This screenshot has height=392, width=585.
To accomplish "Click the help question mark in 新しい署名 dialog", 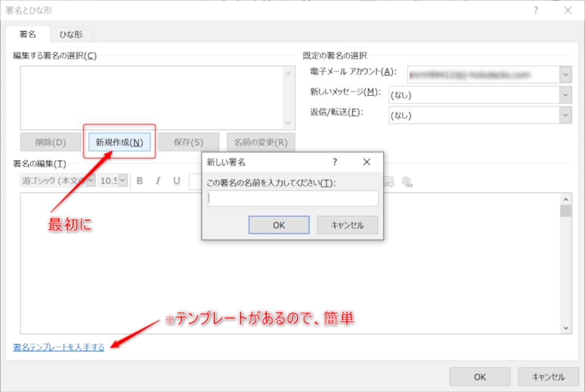I will point(335,162).
